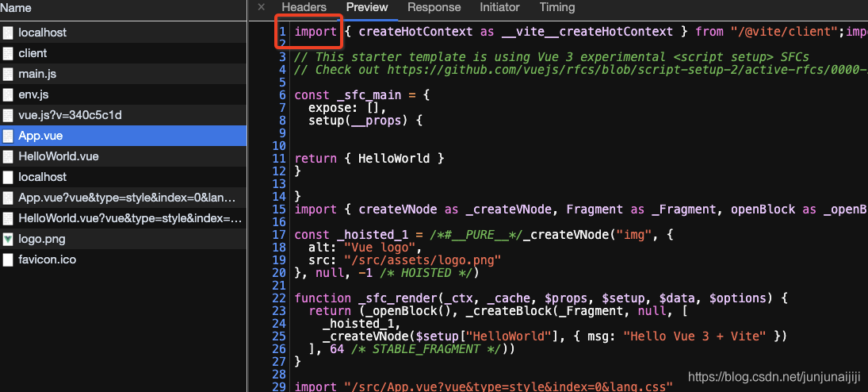Click the file icon beside env.js
The image size is (868, 392).
point(8,94)
